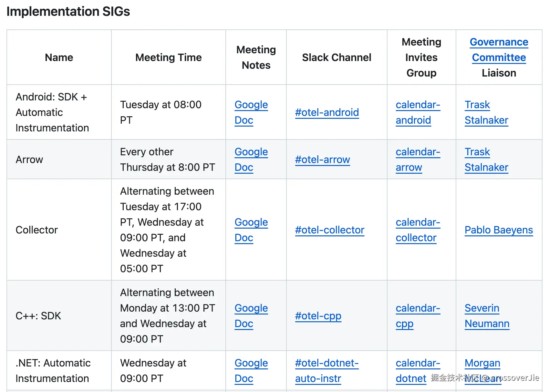Open the calendar-arrow invites group link
Viewport: 549px width, 392px height.
point(418,152)
